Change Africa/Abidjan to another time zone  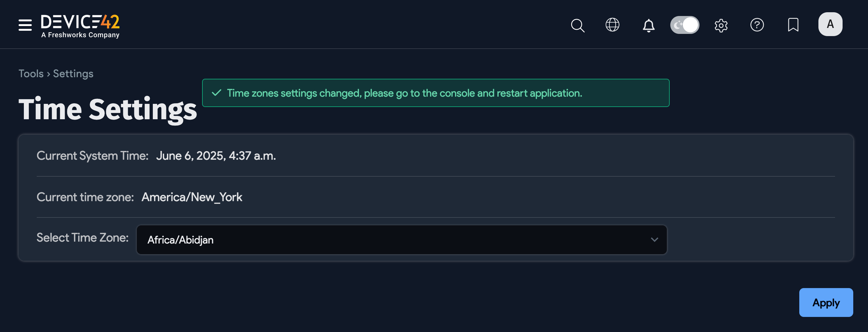401,240
